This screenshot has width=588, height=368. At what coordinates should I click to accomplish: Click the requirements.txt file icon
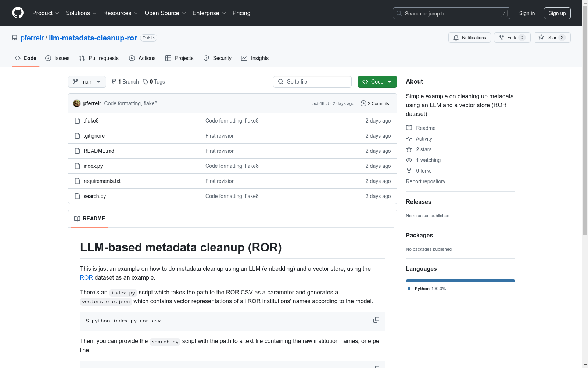(77, 181)
